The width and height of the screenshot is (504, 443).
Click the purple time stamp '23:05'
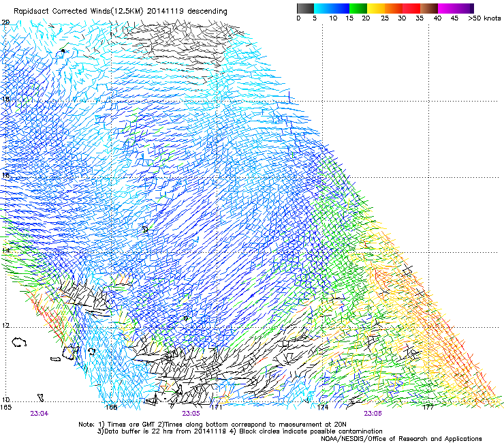tap(191, 414)
